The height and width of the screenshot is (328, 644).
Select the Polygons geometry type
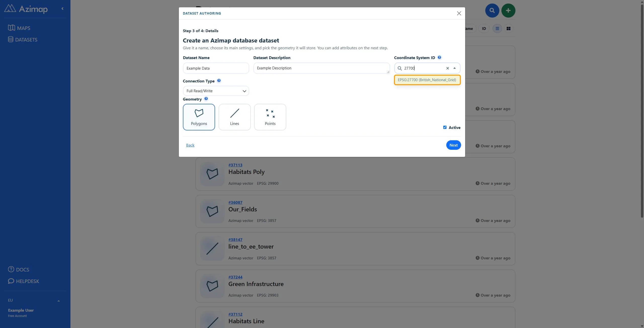point(199,117)
